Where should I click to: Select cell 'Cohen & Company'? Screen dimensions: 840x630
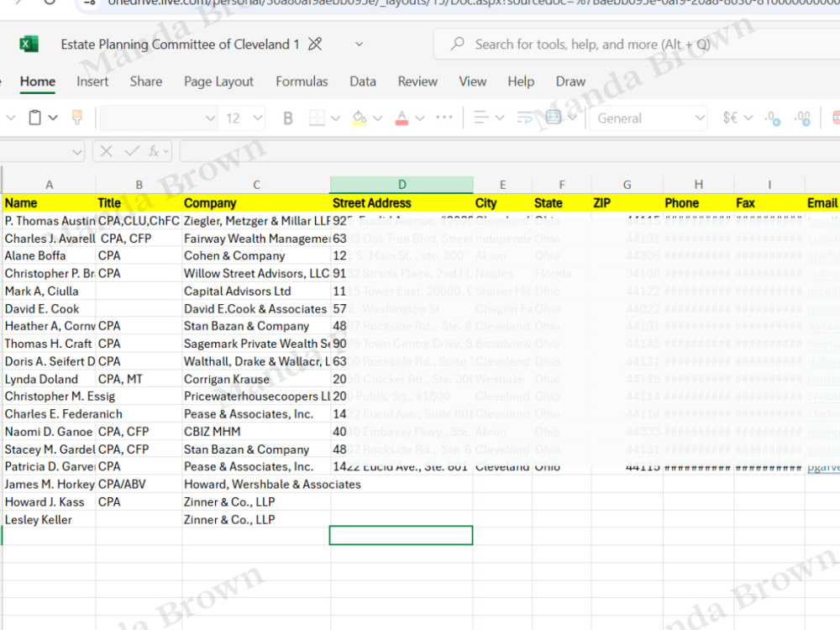[256, 255]
